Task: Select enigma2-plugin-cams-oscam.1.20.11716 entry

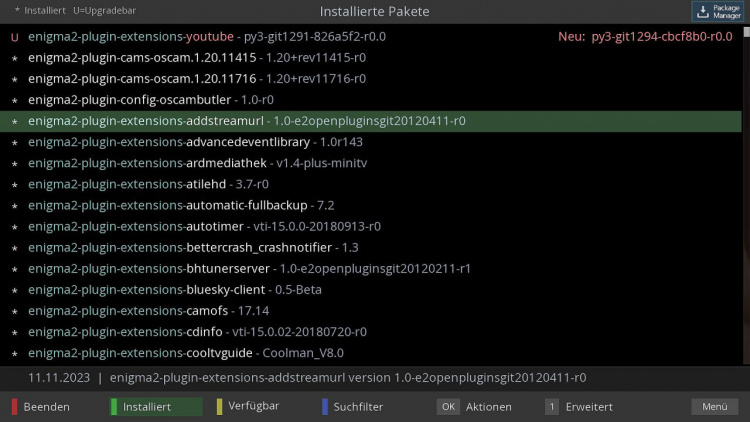Action: (x=371, y=78)
